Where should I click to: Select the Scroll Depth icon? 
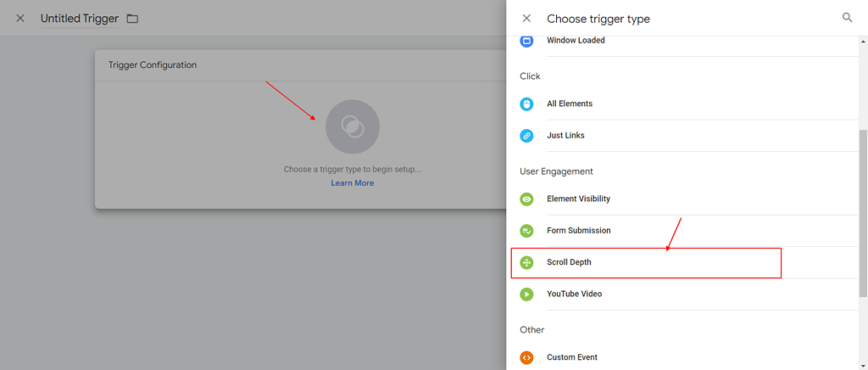[x=526, y=262]
